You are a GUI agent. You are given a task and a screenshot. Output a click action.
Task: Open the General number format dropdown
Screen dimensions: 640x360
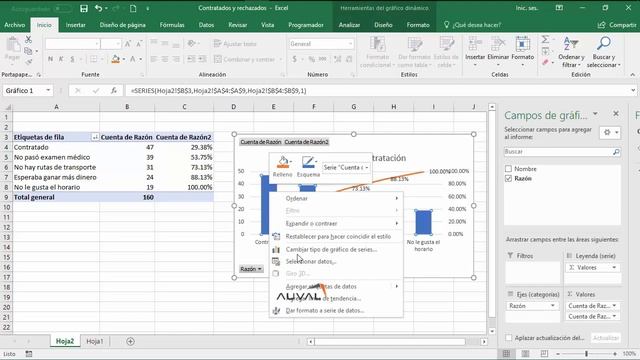pos(350,44)
